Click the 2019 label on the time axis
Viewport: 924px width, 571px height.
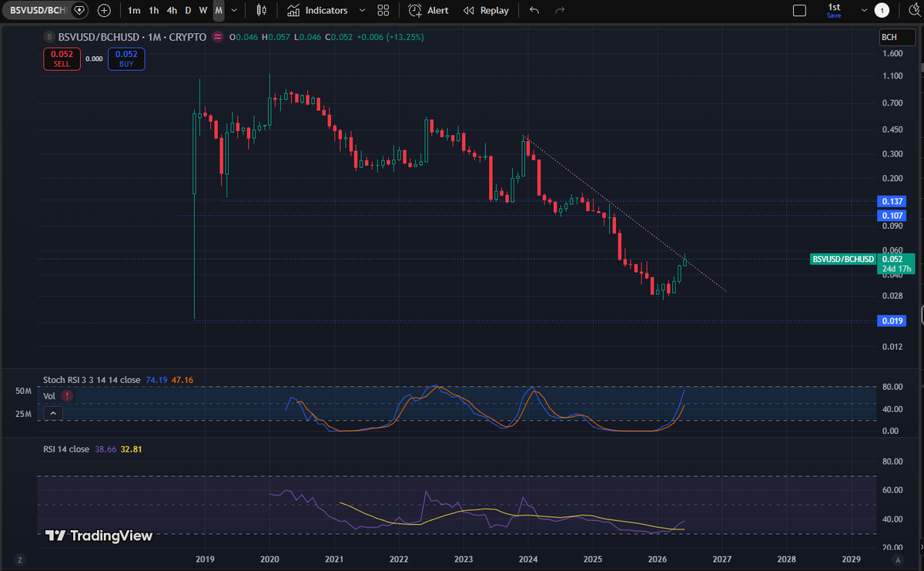pyautogui.click(x=204, y=559)
